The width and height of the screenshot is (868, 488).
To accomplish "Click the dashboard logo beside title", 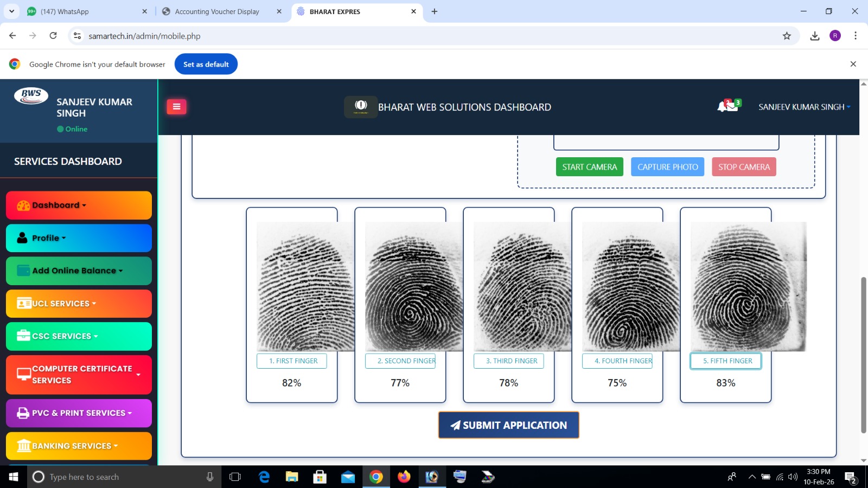I will 361,107.
